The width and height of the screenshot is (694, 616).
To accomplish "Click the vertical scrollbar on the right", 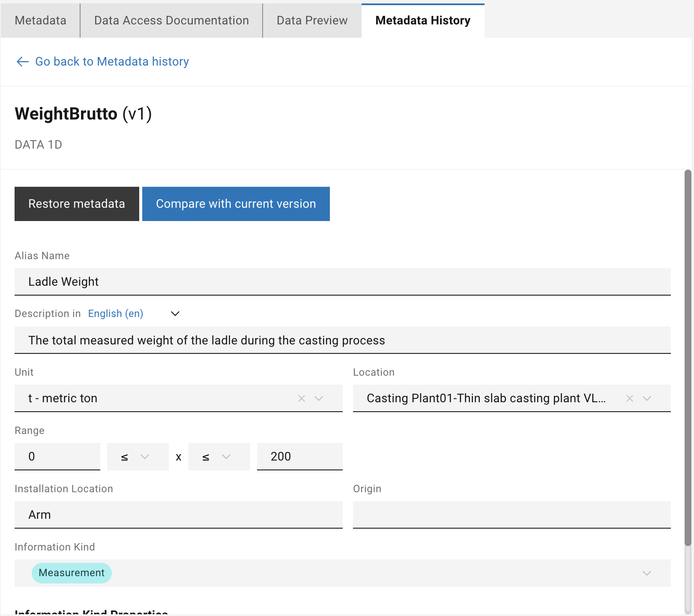I will (x=688, y=358).
